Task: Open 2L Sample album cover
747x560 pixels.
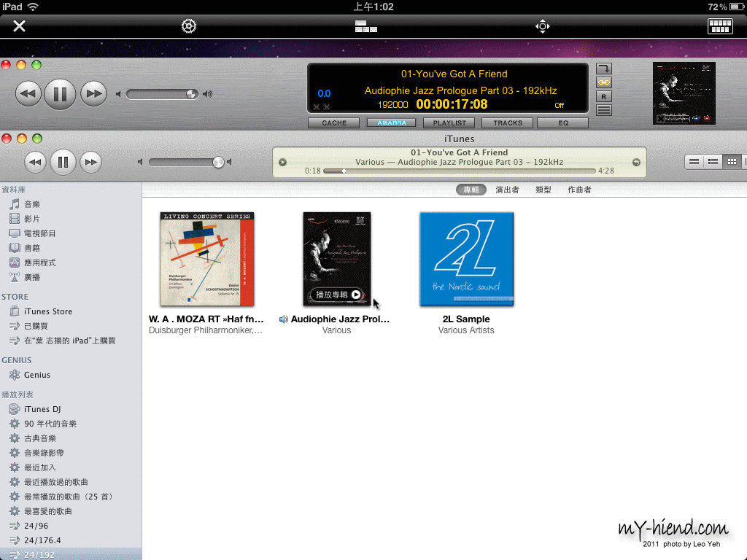Action: tap(466, 259)
